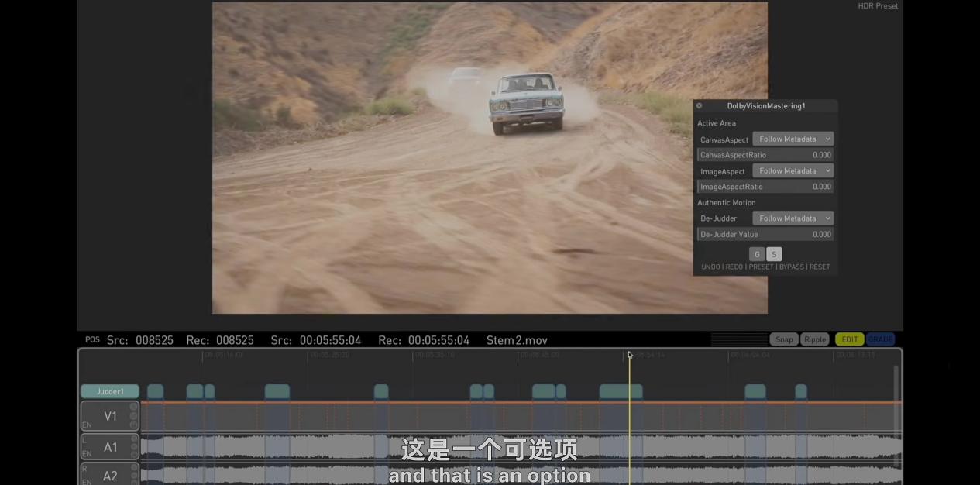The width and height of the screenshot is (980, 485).
Task: Select the Judder1 track label
Action: click(x=110, y=391)
